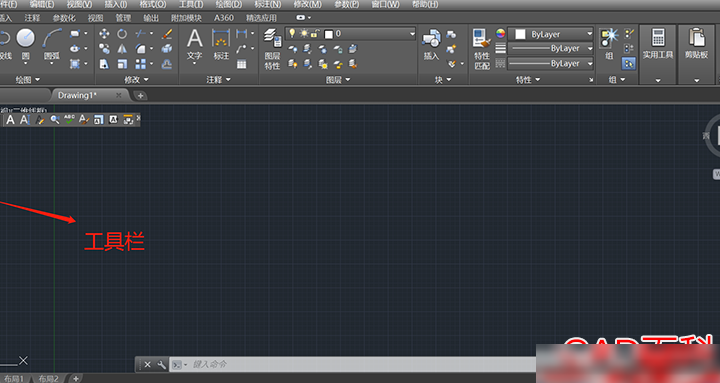Click new drawing tab plus button
720x383 pixels.
(x=140, y=96)
